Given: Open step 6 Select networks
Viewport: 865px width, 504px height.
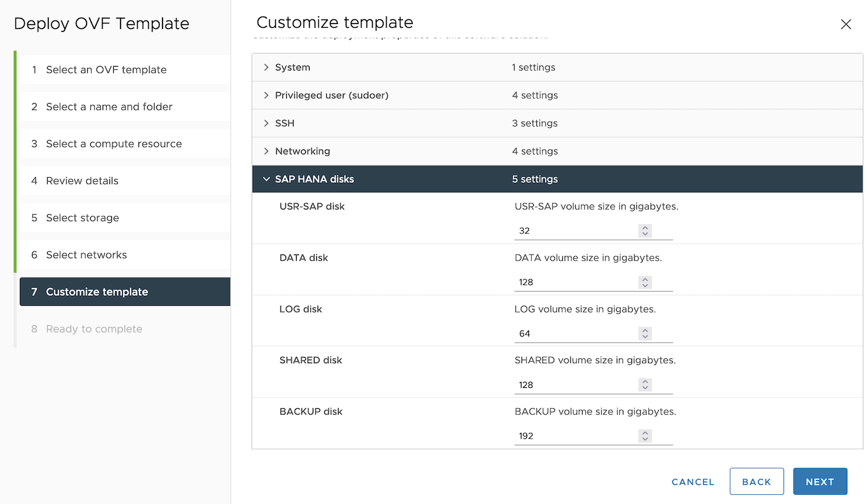Looking at the screenshot, I should (x=86, y=255).
